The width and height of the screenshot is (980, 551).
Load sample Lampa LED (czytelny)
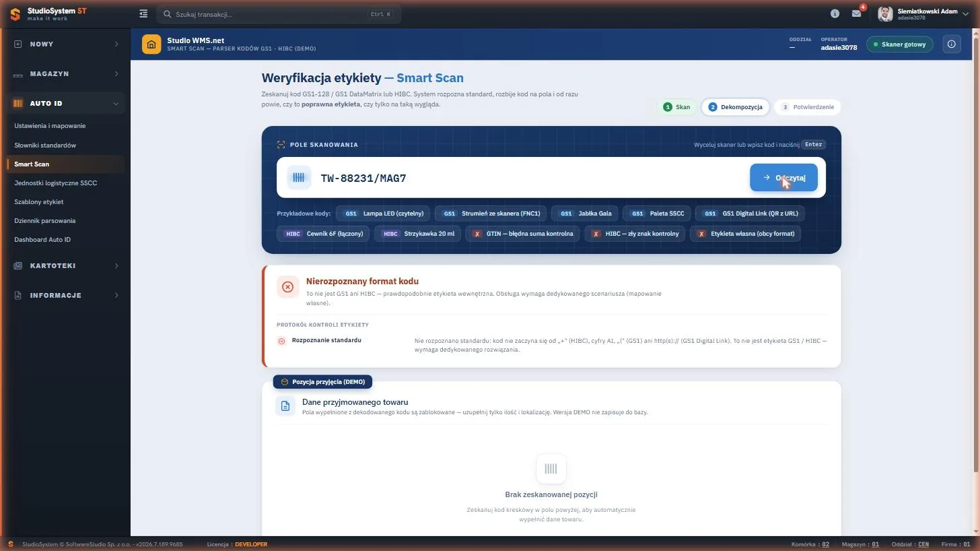tap(383, 214)
